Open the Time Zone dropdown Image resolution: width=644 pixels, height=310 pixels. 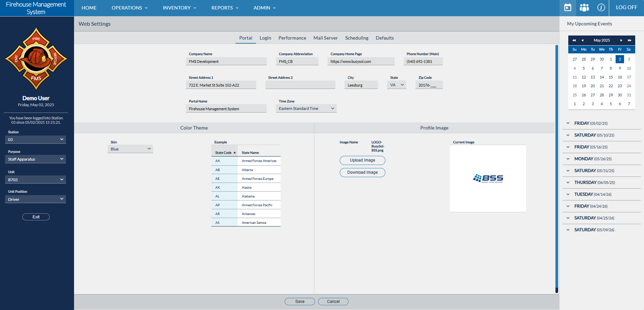coord(306,109)
